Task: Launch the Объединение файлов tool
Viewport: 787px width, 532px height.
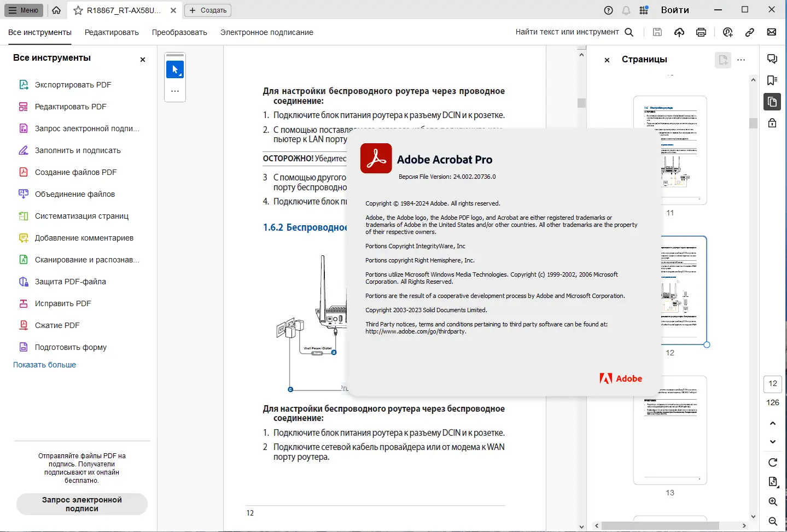Action: tap(74, 194)
